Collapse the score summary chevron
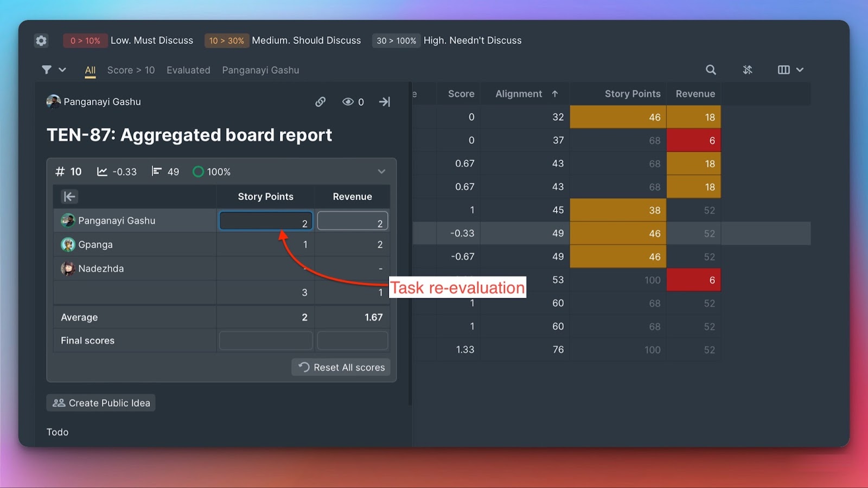Image resolution: width=868 pixels, height=488 pixels. [x=381, y=172]
